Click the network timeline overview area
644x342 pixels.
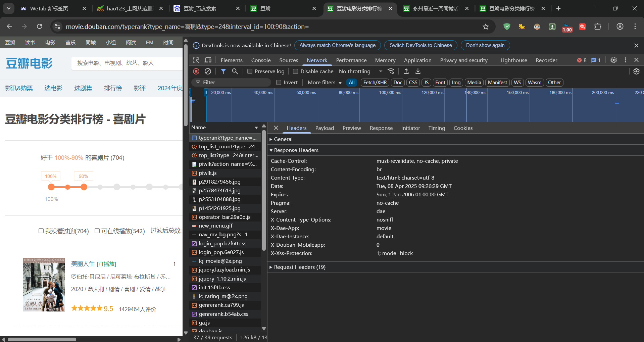pyautogui.click(x=416, y=105)
